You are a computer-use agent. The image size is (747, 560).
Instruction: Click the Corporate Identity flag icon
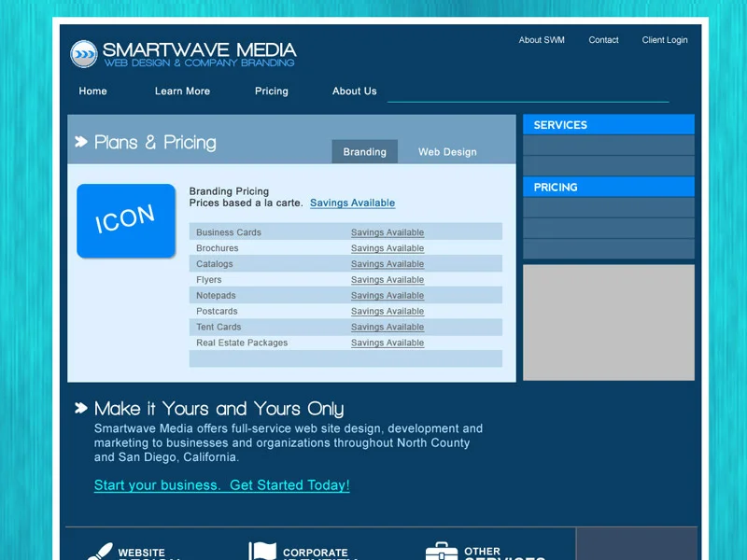[x=262, y=551]
